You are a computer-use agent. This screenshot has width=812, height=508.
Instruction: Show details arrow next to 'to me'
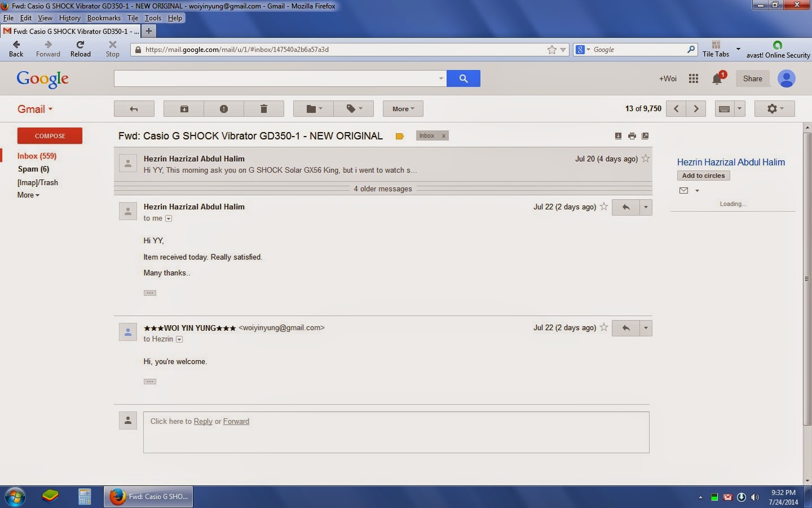click(168, 218)
